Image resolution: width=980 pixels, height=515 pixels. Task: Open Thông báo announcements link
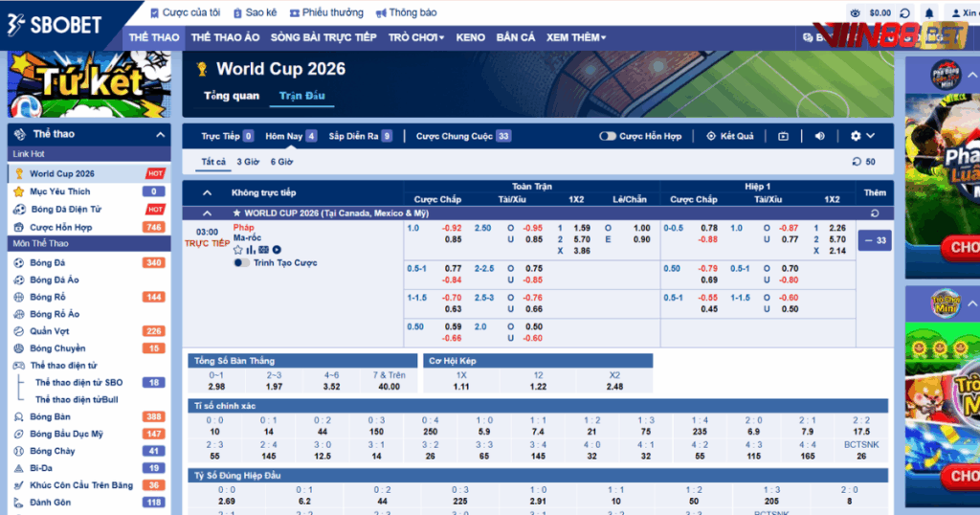406,12
